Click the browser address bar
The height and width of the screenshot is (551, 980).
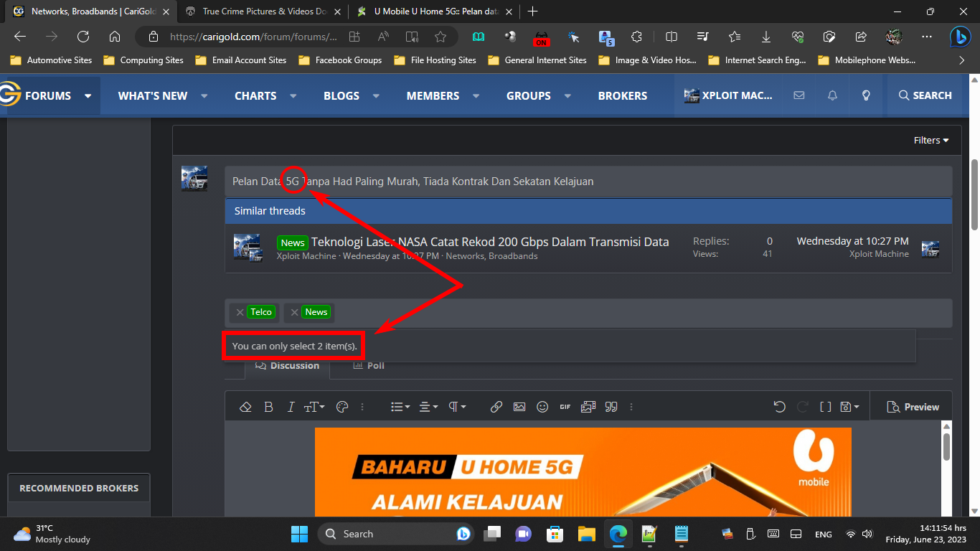pos(254,37)
